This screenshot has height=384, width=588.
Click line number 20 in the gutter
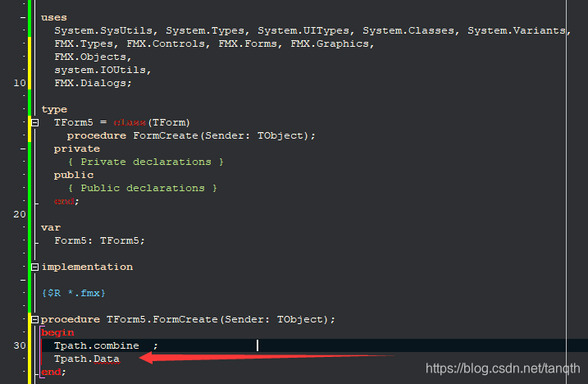pyautogui.click(x=20, y=215)
